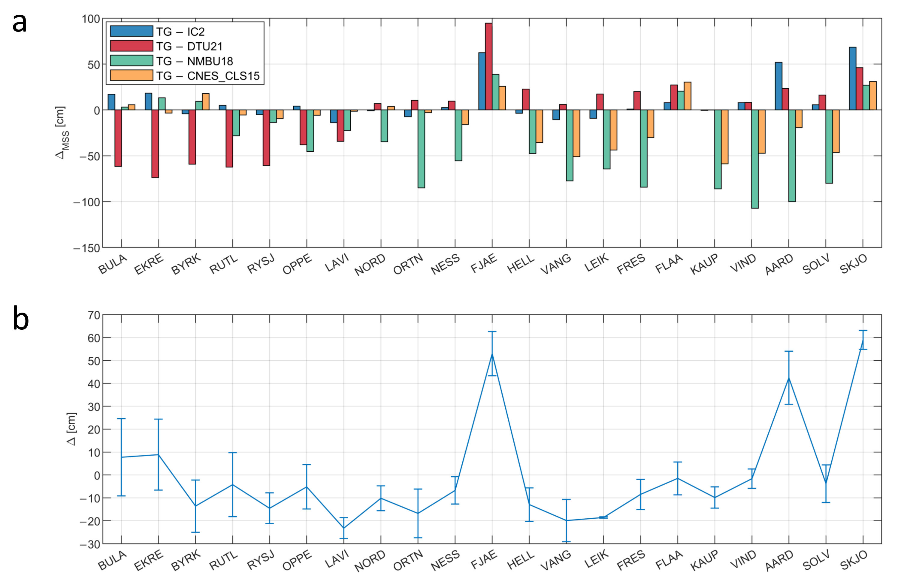Screen dimensions: 898x588
Task: Click the Δ [cm] y-axis title in panel b
Action: [72, 429]
